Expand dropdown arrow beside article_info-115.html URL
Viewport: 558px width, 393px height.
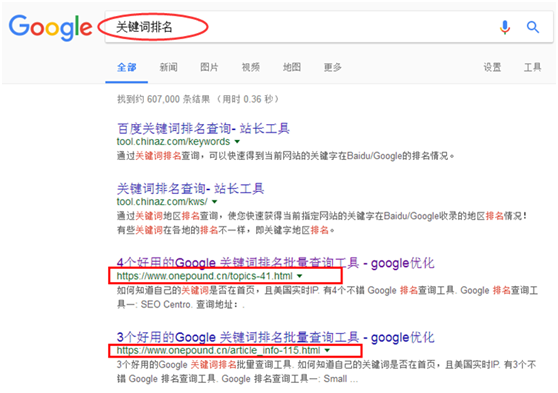point(327,350)
